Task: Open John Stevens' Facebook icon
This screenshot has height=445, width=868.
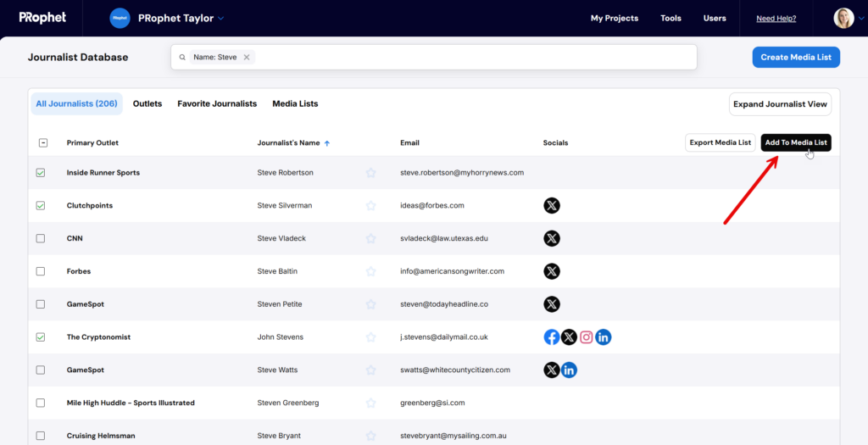Action: (552, 337)
